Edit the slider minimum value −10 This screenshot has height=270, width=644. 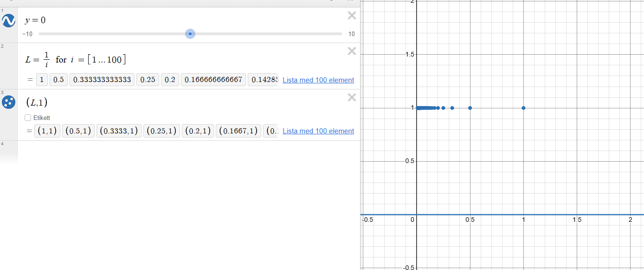[x=27, y=34]
